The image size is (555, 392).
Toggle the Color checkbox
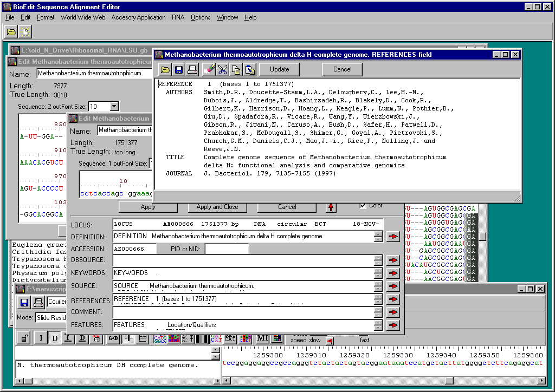[x=363, y=205]
